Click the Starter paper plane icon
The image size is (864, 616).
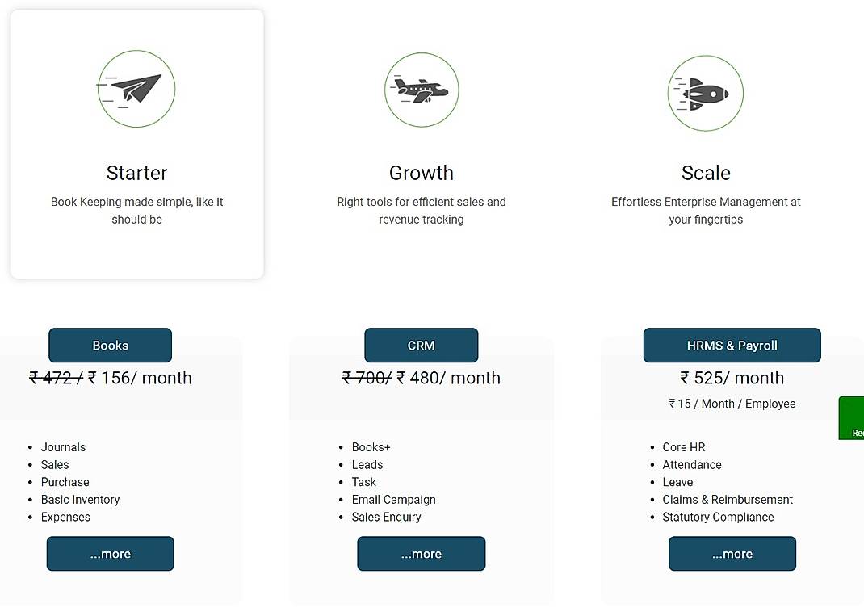(x=136, y=89)
